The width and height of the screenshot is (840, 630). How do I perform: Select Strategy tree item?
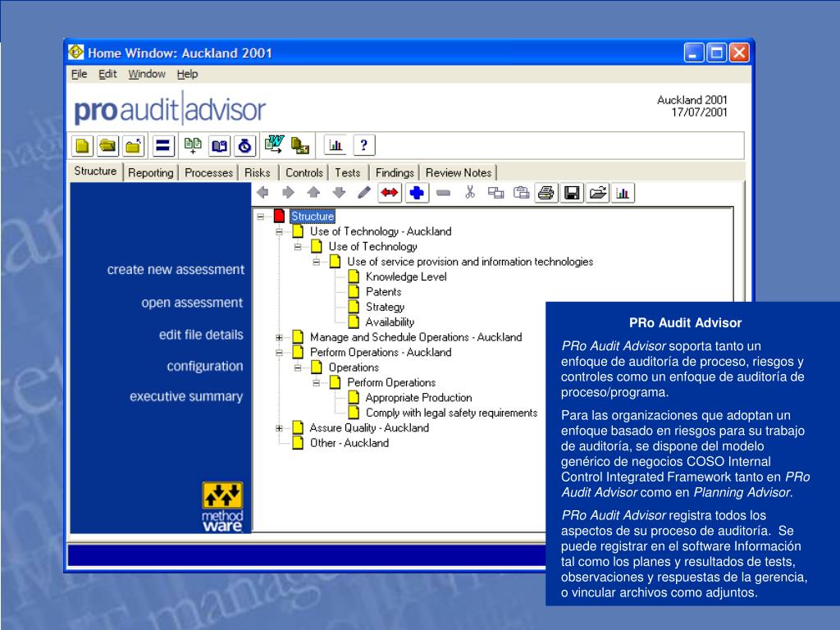[x=386, y=307]
